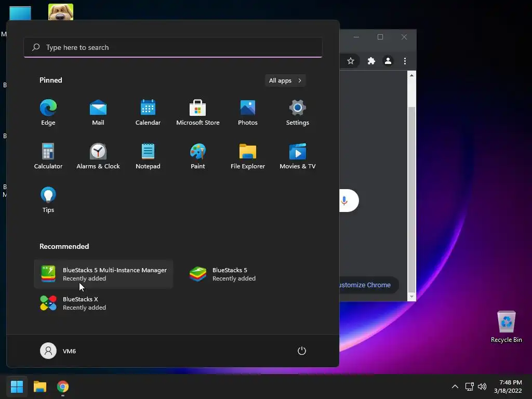
Task: Open Chrome extensions puzzle icon
Action: tap(371, 61)
